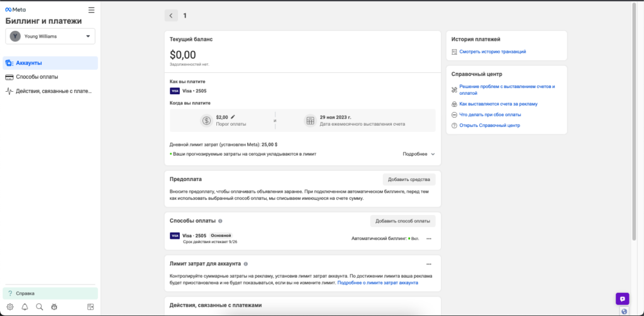
Task: Open three-dot menu for Лимит затрат section
Action: [429, 264]
